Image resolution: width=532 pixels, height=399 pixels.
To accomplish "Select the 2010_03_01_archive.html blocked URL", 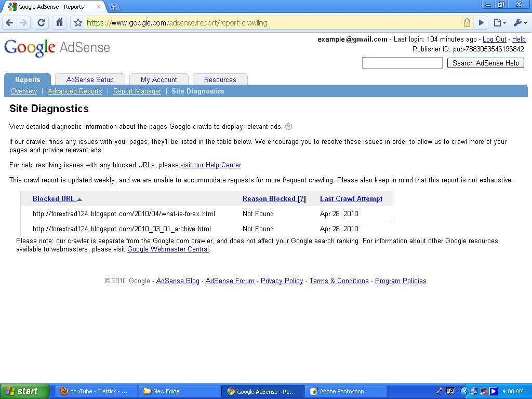I will click(x=122, y=229).
